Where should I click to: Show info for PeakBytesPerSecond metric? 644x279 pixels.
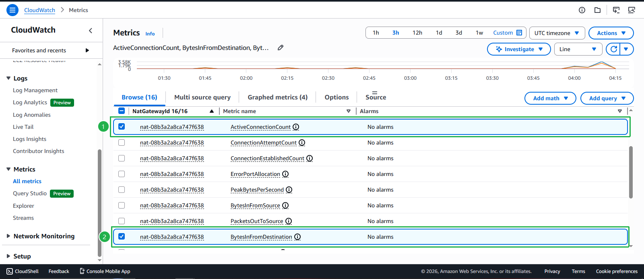pos(289,190)
